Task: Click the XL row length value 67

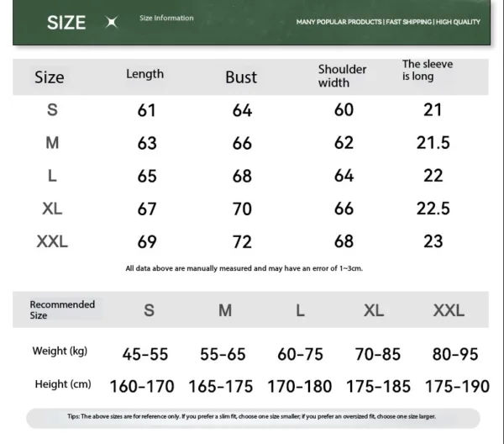Action: coord(147,209)
